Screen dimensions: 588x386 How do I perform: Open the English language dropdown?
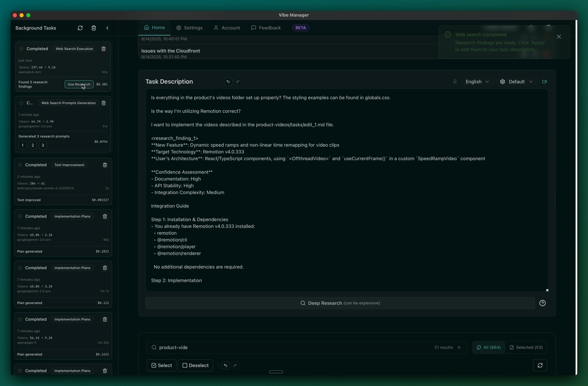coord(477,81)
